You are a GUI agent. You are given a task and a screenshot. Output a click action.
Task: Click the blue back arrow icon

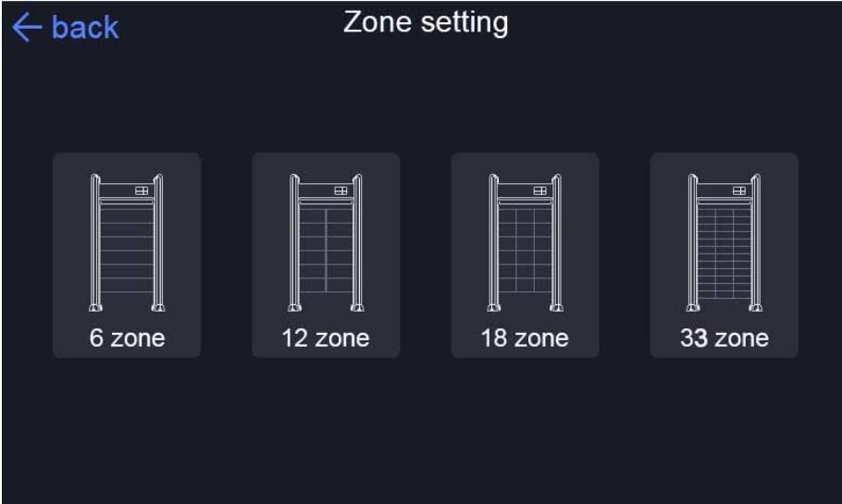[26, 28]
